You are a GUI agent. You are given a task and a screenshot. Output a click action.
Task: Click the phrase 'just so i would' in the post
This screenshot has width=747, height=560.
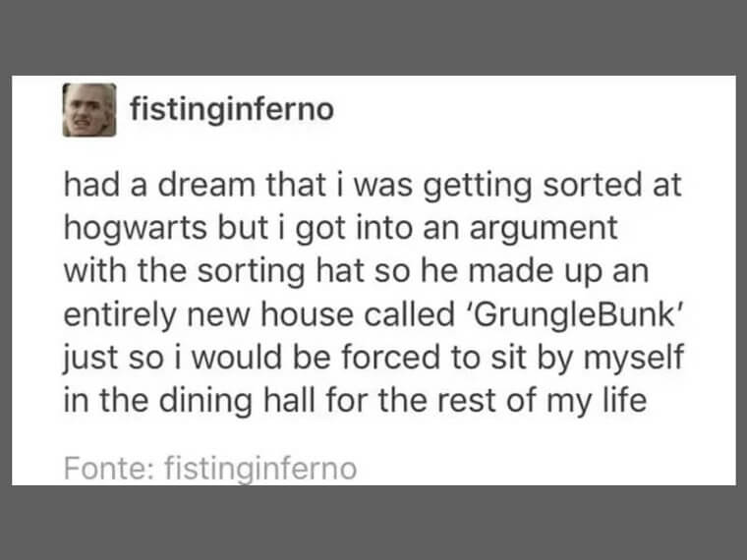tap(172, 358)
